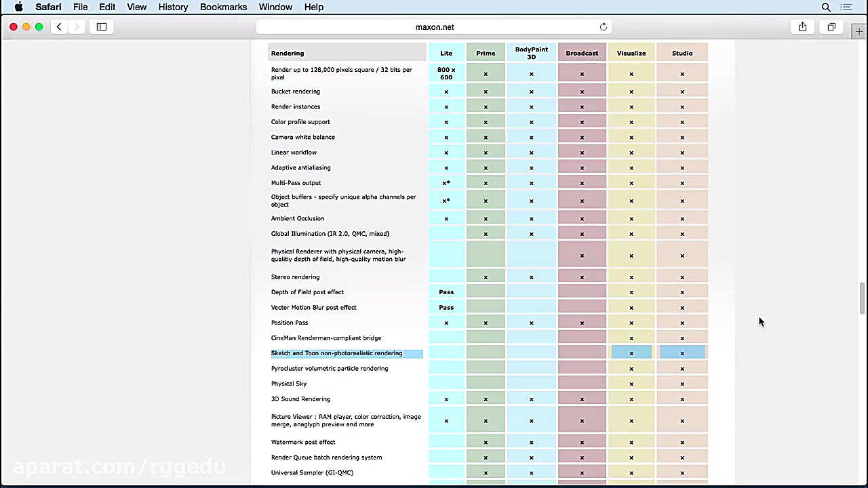This screenshot has width=868, height=488.
Task: Open the Bookmarks menu
Action: [223, 7]
